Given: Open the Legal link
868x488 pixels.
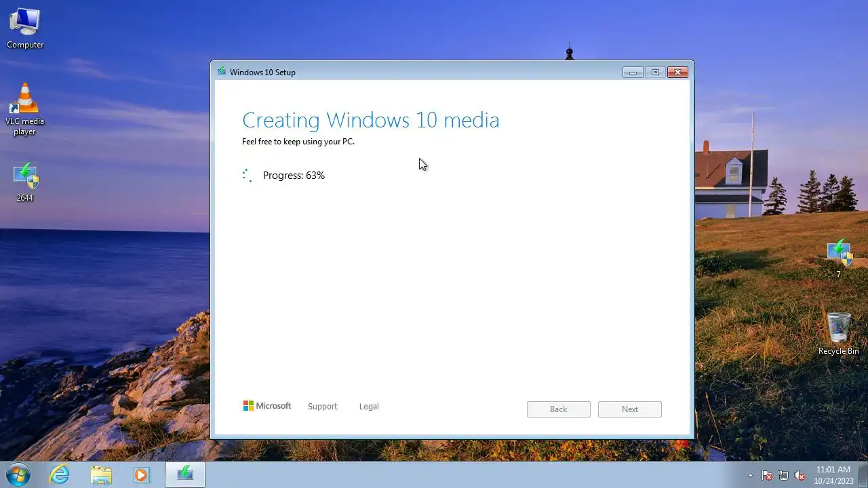Looking at the screenshot, I should click(x=369, y=407).
